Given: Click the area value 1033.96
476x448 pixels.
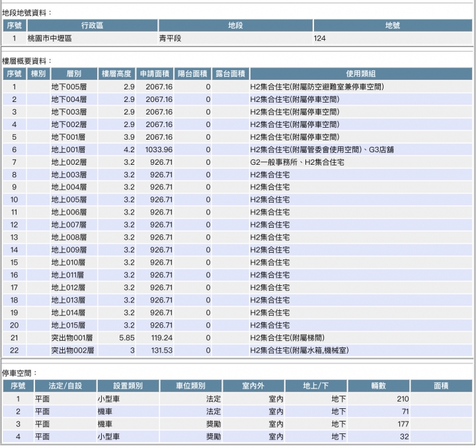Looking at the screenshot, I should click(159, 150).
